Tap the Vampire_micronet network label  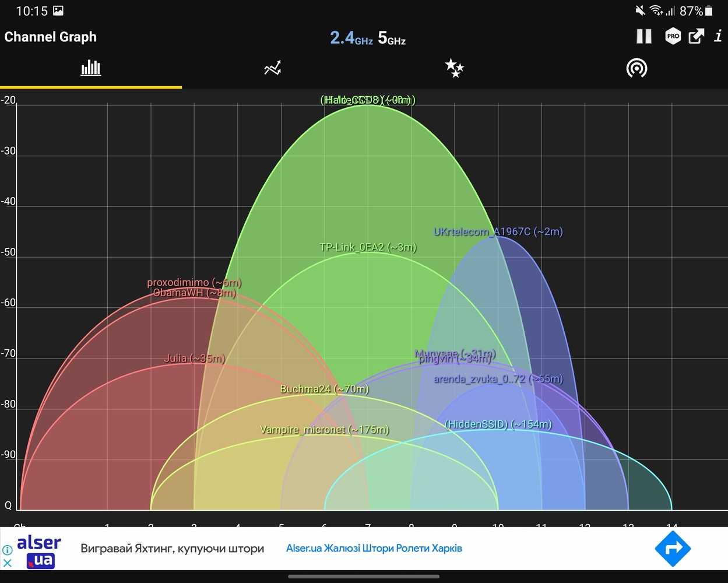click(324, 430)
